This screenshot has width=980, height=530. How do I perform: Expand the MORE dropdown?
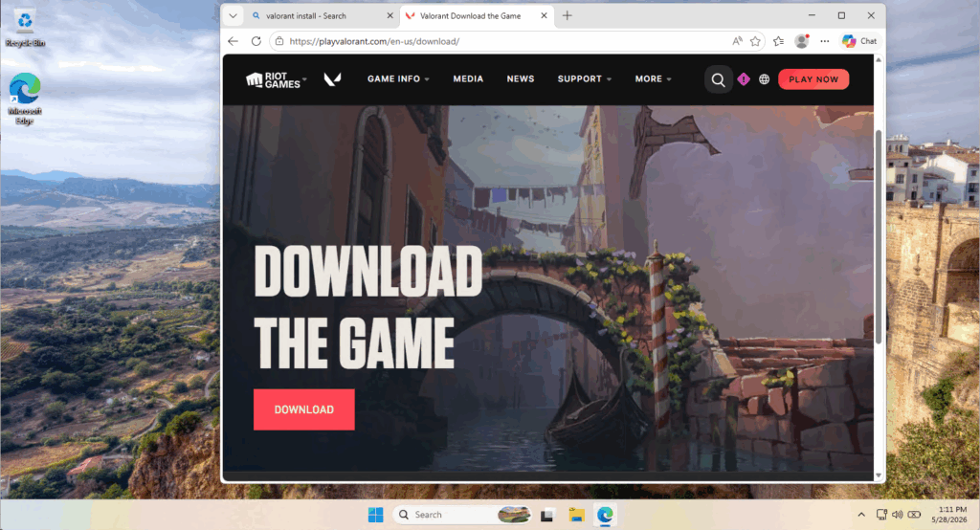653,79
